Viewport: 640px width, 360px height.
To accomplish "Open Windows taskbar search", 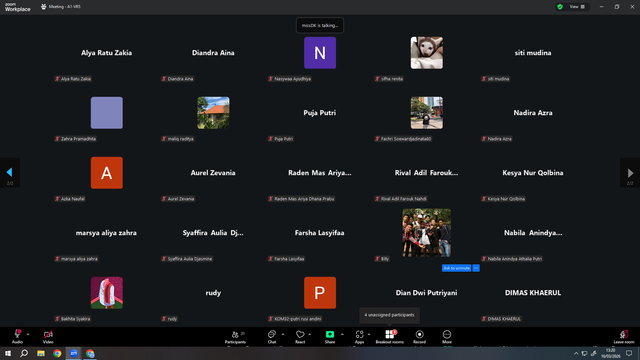I will click(24, 353).
